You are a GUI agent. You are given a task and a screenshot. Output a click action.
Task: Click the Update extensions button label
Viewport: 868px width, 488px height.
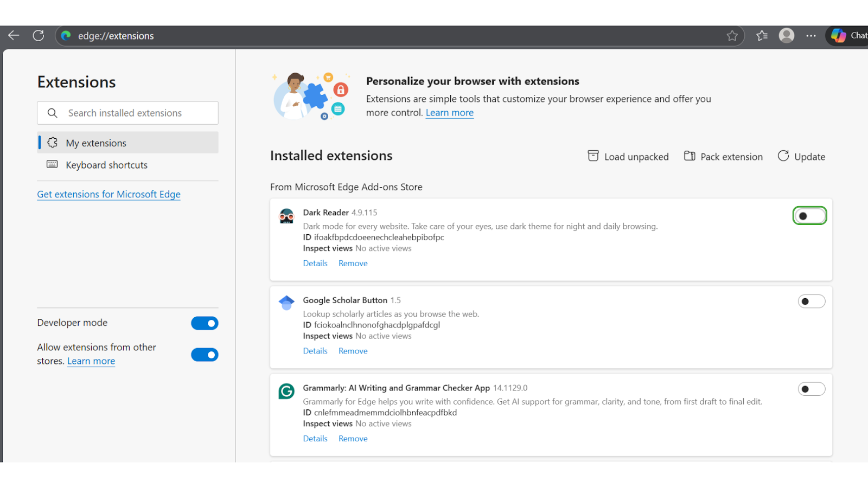(810, 157)
